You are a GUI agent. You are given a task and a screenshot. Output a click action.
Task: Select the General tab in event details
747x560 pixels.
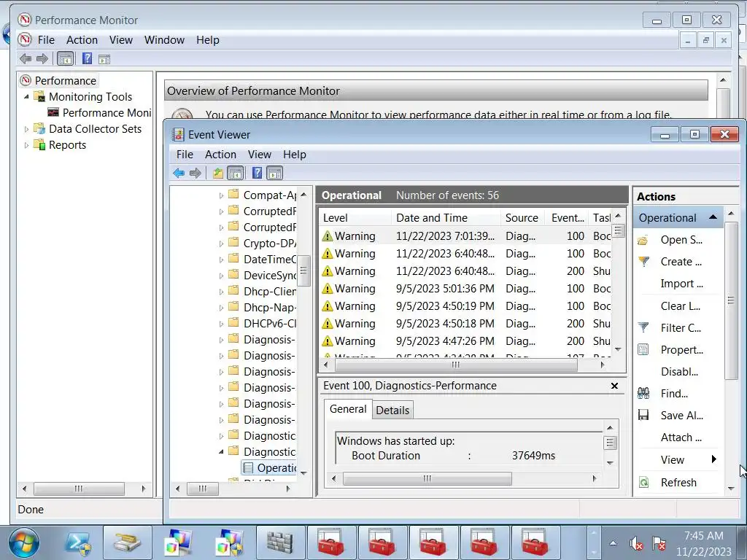tap(348, 409)
